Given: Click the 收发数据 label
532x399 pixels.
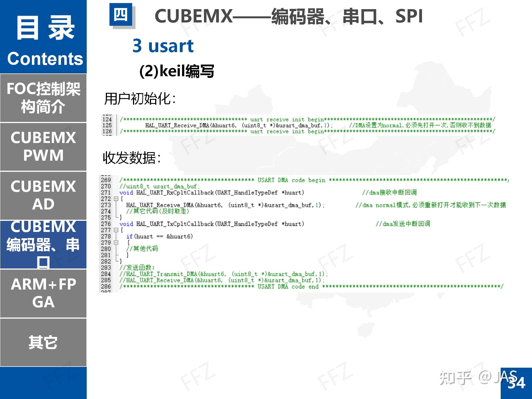Looking at the screenshot, I should 132,158.
